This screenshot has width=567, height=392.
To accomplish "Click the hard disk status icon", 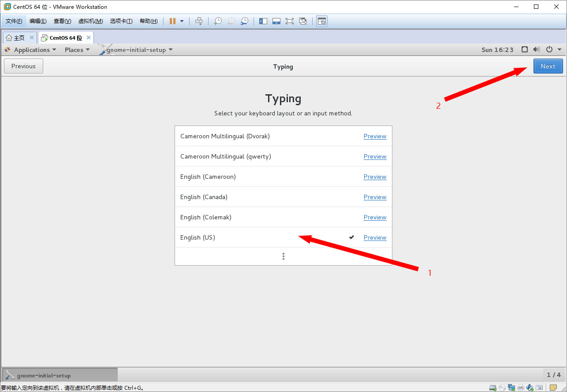I will [x=492, y=388].
